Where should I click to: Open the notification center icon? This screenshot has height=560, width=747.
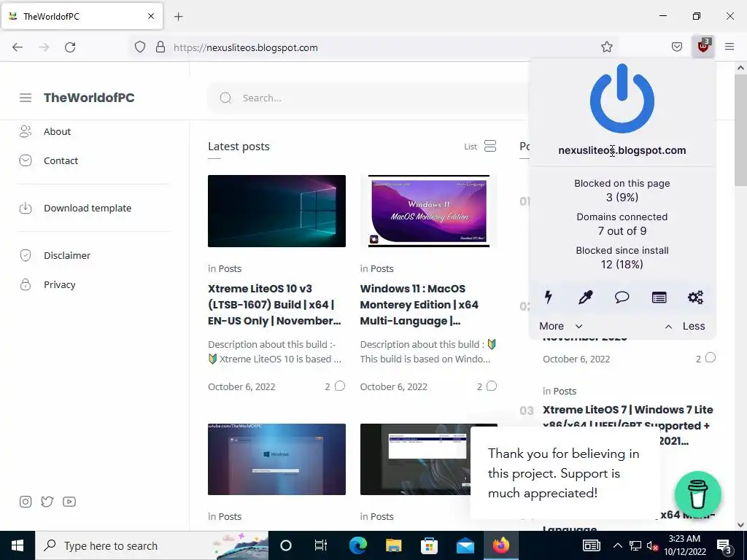point(724,545)
